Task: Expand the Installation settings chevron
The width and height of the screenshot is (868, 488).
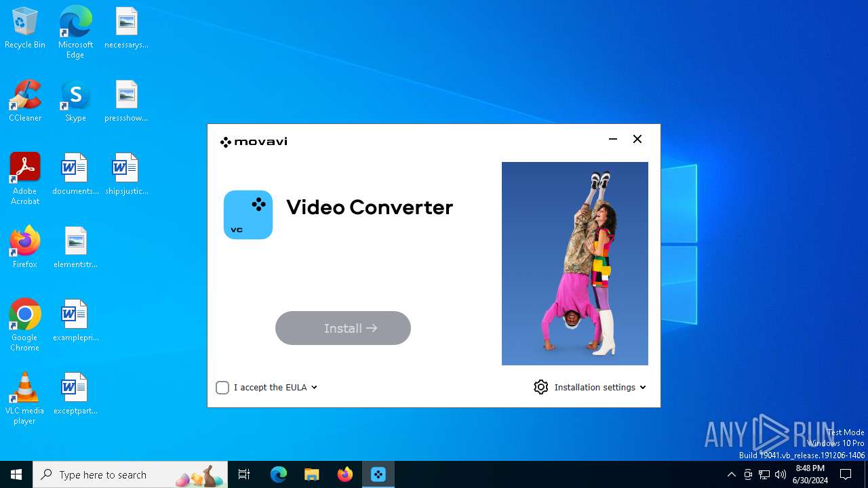Action: click(x=643, y=388)
